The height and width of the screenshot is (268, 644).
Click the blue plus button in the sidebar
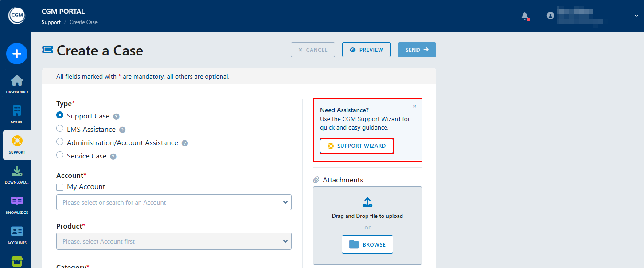(16, 54)
